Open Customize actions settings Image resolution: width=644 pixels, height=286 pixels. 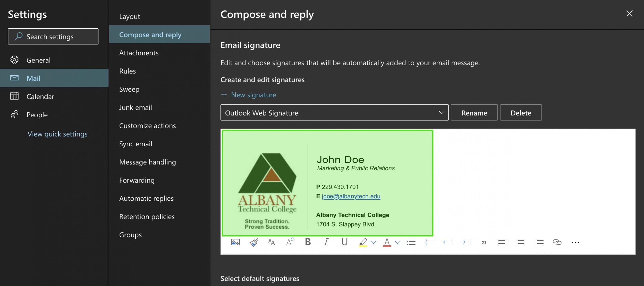[x=159, y=126]
